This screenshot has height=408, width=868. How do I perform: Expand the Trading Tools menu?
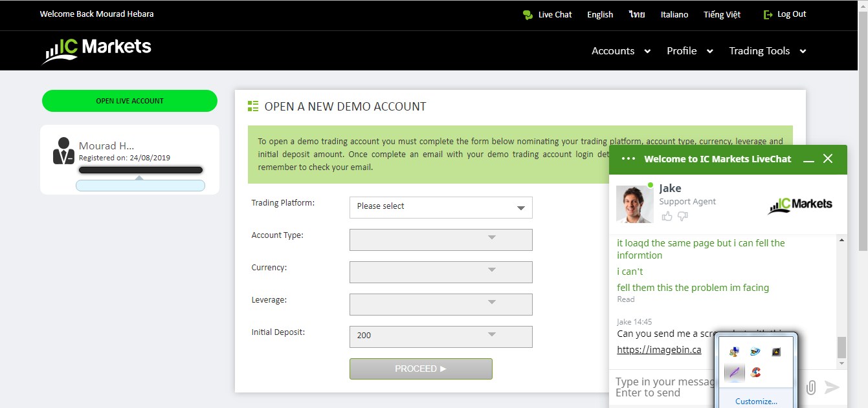(768, 51)
